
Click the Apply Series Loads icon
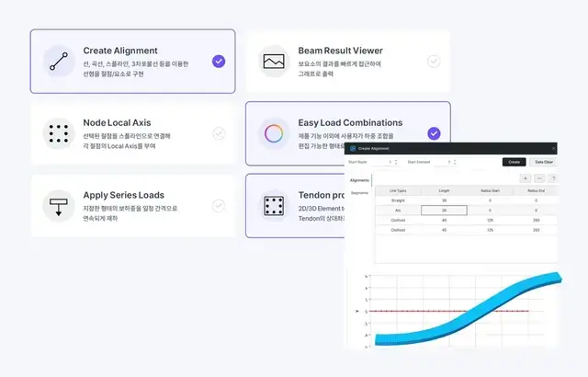pyautogui.click(x=60, y=206)
